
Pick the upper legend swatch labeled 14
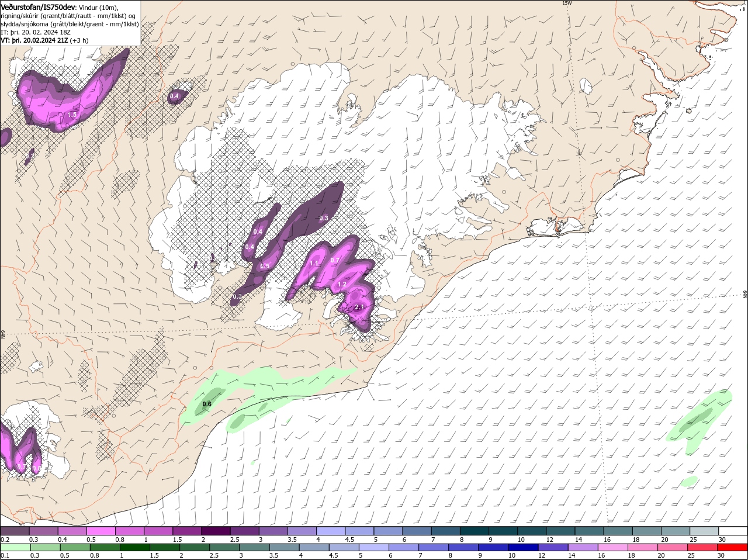(590, 531)
